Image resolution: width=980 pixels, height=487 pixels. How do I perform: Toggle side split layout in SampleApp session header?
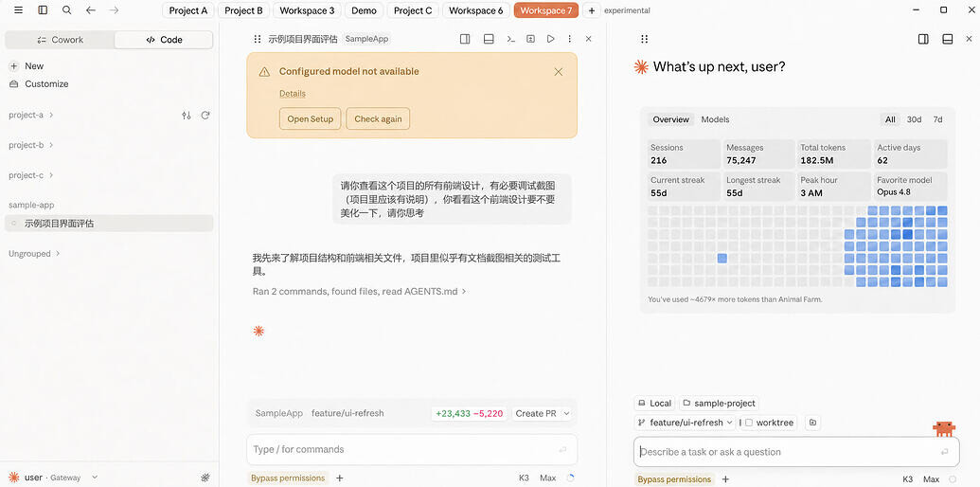coord(465,39)
